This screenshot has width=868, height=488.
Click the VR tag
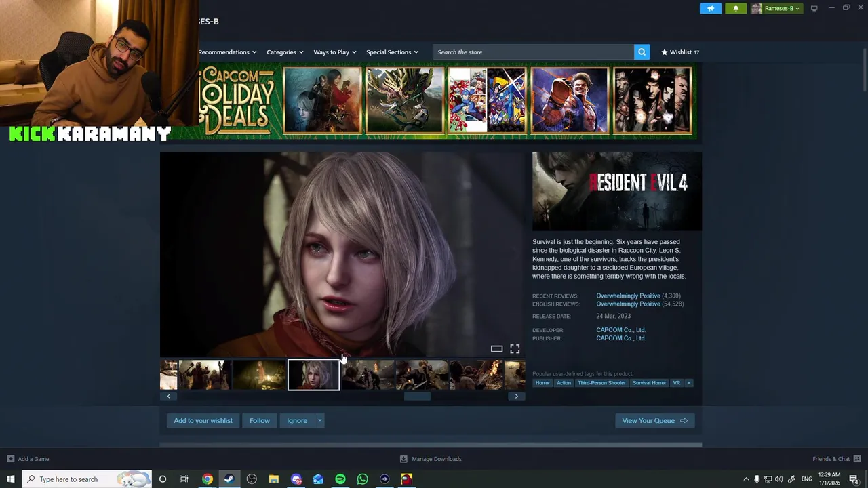(x=676, y=383)
